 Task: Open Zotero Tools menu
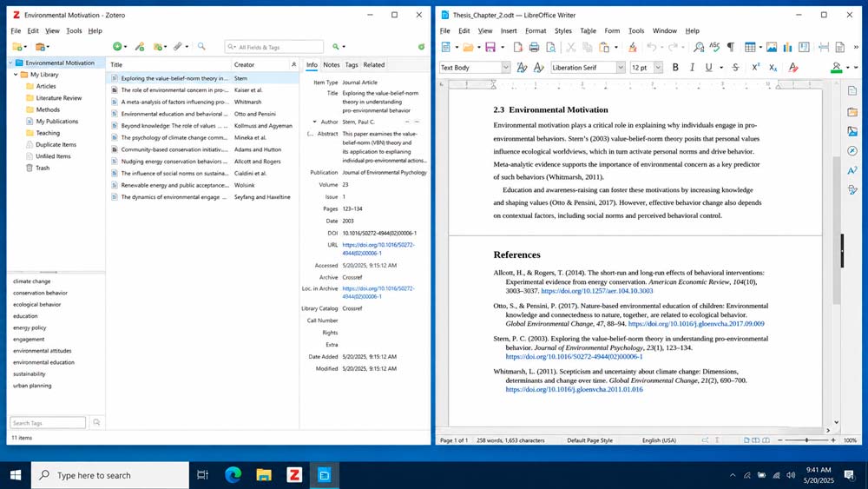pyautogui.click(x=74, y=31)
